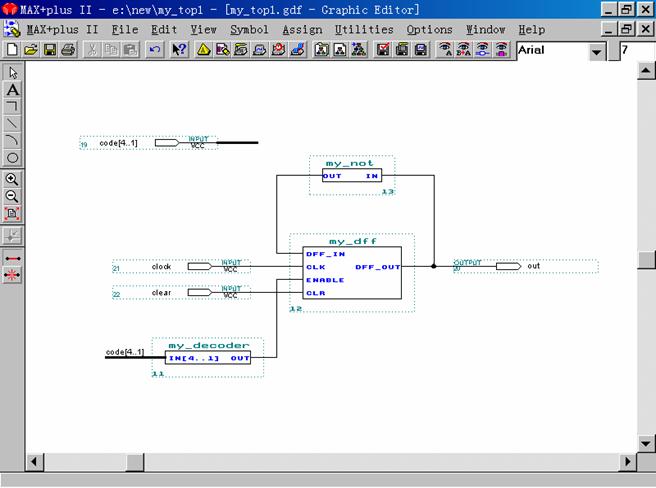The width and height of the screenshot is (656, 488).
Task: Open the Hierarchy Display yellow triangle icon
Action: point(204,50)
